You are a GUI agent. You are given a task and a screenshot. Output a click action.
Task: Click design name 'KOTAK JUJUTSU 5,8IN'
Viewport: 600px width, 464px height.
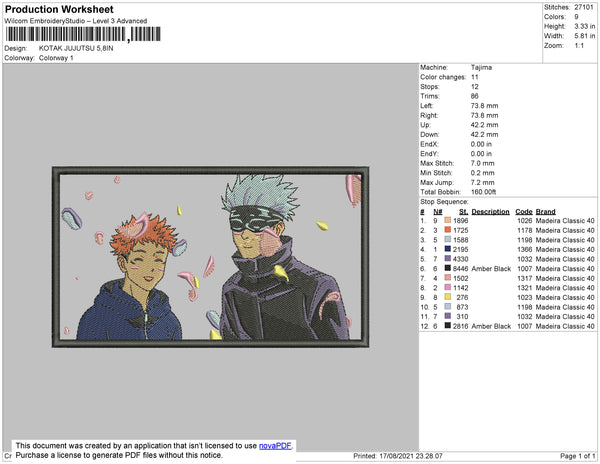(x=76, y=48)
